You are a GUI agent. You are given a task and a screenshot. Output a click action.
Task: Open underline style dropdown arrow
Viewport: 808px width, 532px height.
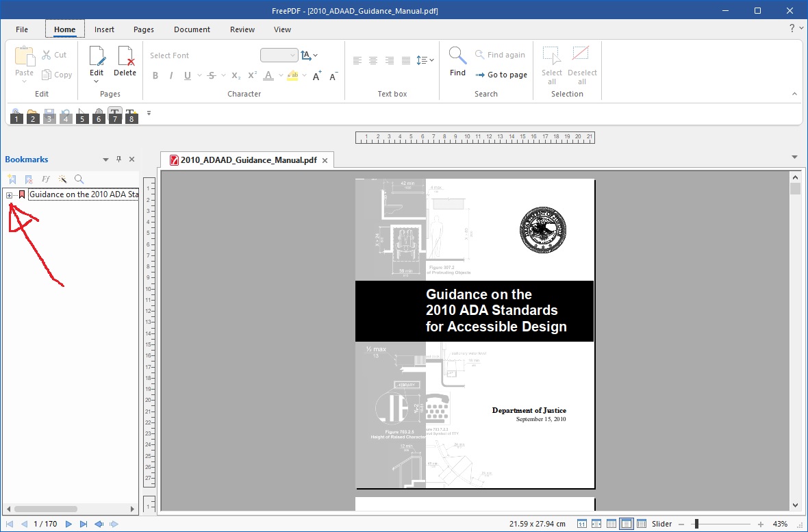[x=199, y=76]
